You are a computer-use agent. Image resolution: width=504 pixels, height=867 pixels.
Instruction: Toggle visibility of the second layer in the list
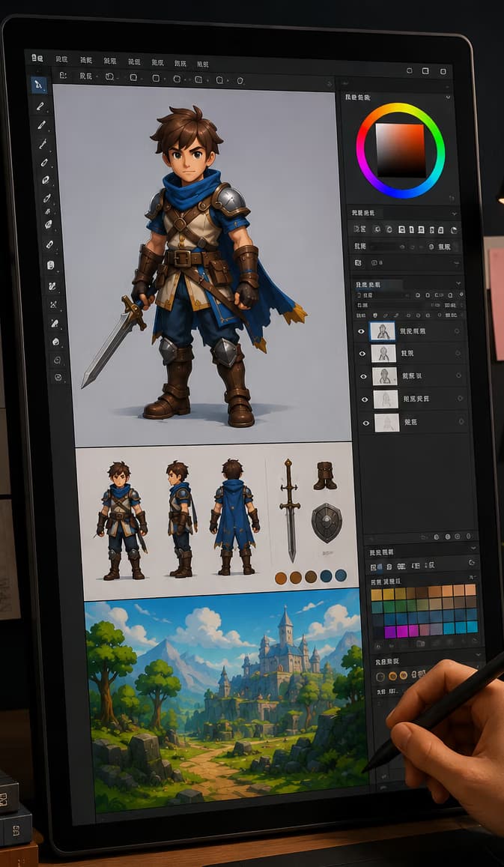(362, 354)
